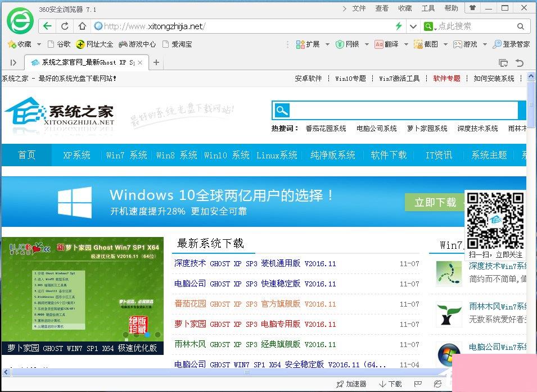Click the horizontal scrollbar left arrow
The height and width of the screenshot is (392, 537).
[6, 372]
